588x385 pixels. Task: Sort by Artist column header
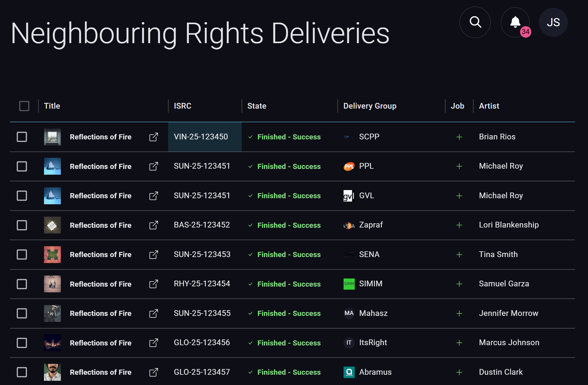(x=489, y=106)
